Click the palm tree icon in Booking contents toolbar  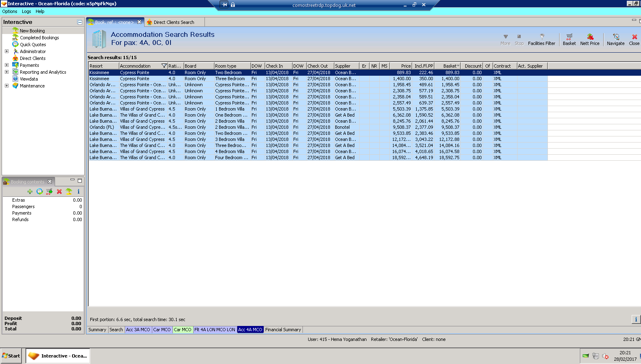pyautogui.click(x=69, y=192)
